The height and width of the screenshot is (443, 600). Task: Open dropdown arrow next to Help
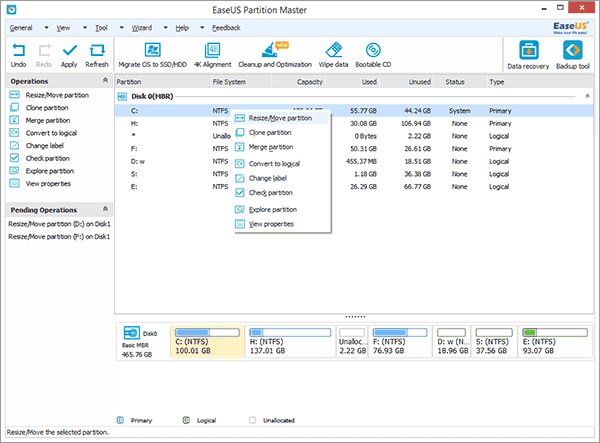pos(202,28)
